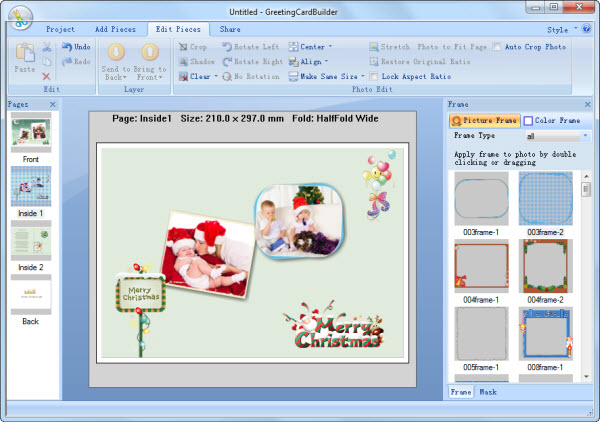Viewport: 600px width, 422px height.
Task: Click the Bring to Front icon
Action: pyautogui.click(x=150, y=52)
